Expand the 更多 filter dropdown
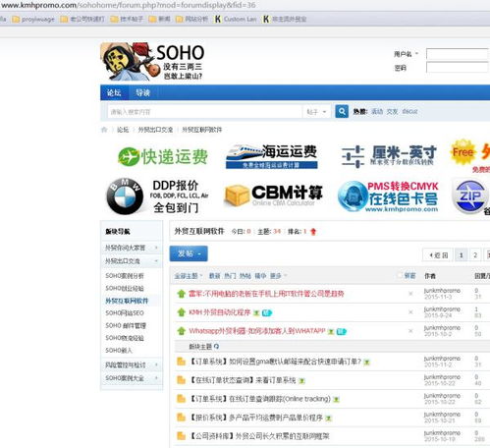490x448 pixels. click(279, 276)
